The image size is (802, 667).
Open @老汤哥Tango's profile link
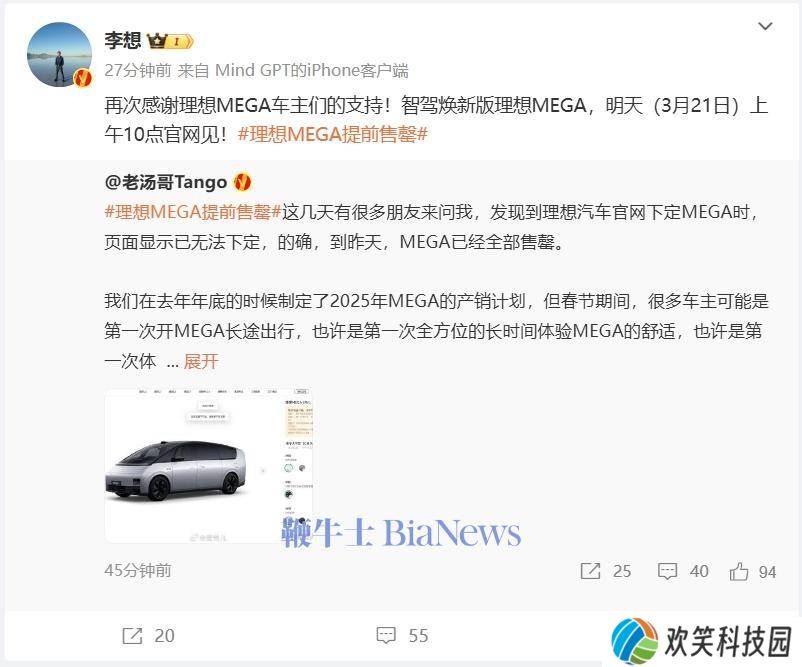[166, 182]
